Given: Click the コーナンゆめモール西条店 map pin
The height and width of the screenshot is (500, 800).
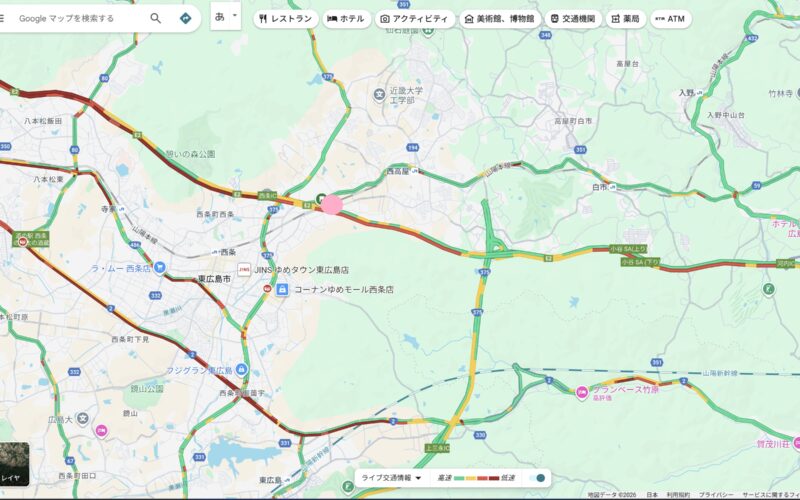Looking at the screenshot, I should pos(282,290).
